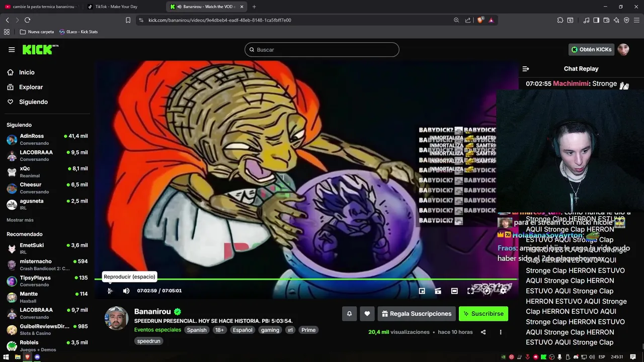Open the Bananirou channel name link
The height and width of the screenshot is (362, 644).
(152, 312)
